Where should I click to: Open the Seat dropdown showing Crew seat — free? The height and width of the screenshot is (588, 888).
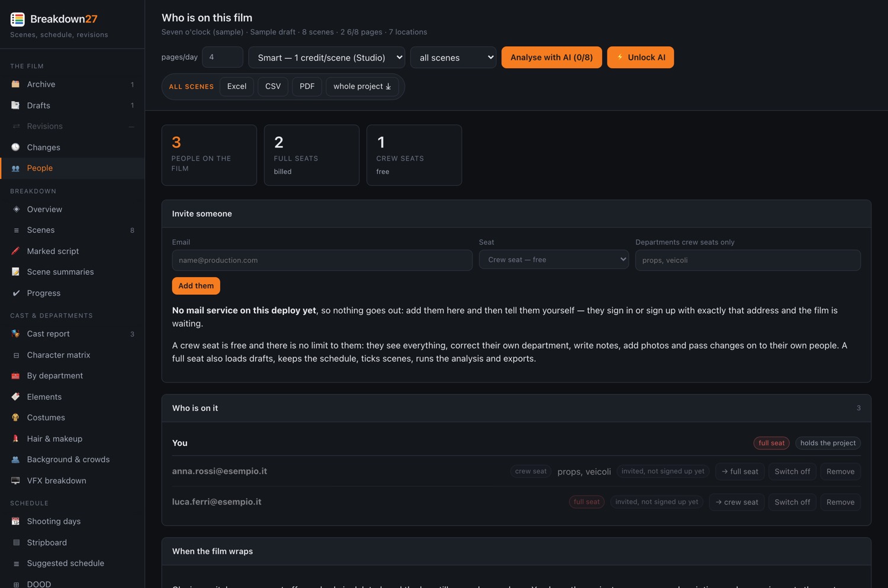(x=554, y=260)
